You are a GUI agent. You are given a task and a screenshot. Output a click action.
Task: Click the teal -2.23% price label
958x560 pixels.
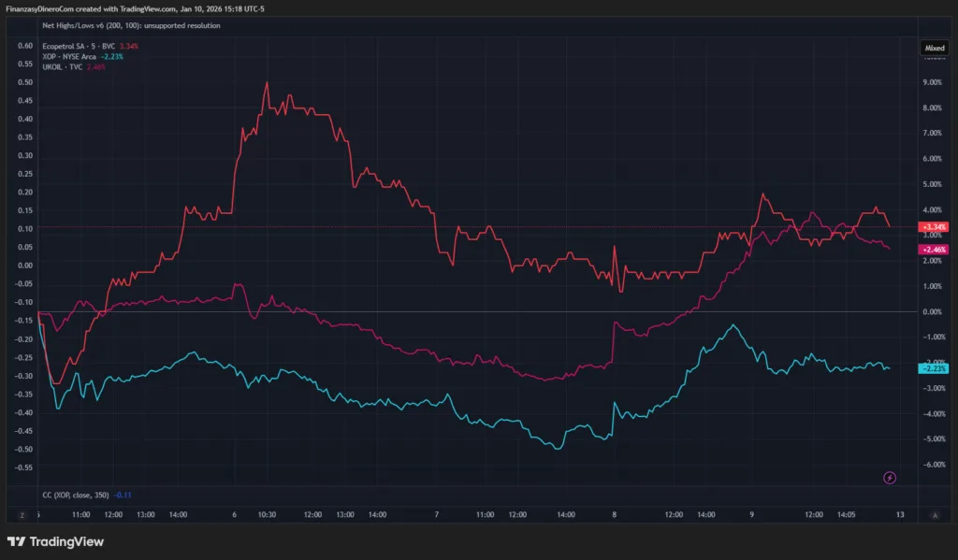pyautogui.click(x=934, y=368)
